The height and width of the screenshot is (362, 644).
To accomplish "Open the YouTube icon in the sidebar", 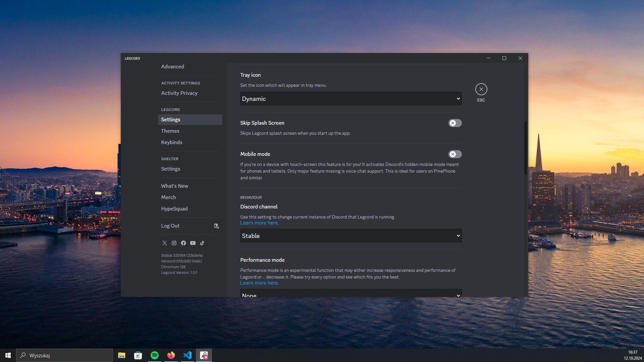I will 193,243.
